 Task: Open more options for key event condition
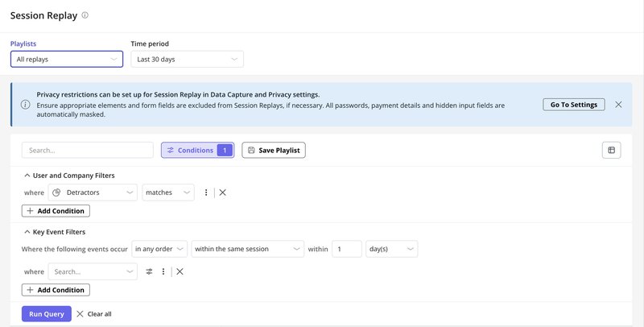pyautogui.click(x=163, y=271)
